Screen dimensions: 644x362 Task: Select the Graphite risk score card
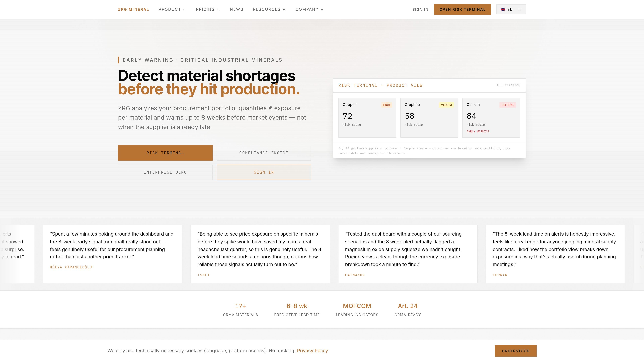tap(429, 118)
